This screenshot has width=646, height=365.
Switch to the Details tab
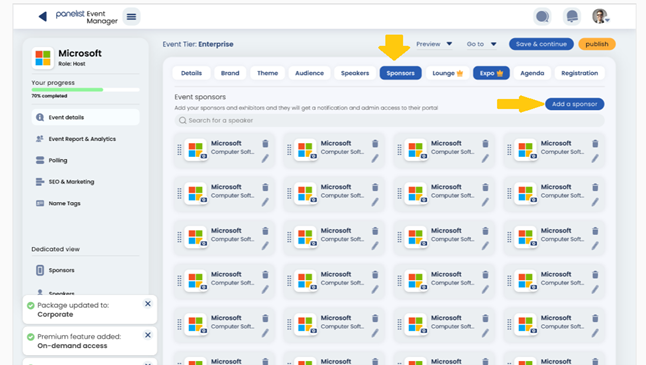coord(191,73)
